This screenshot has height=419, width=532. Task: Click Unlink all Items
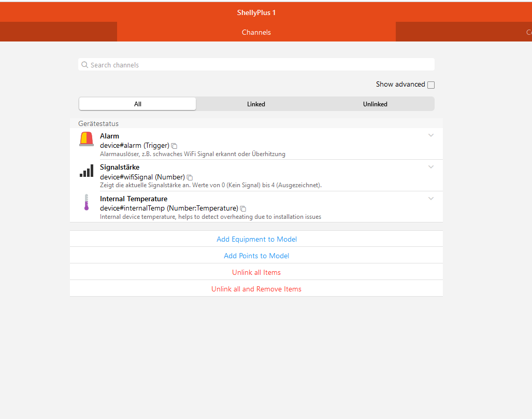coord(256,272)
